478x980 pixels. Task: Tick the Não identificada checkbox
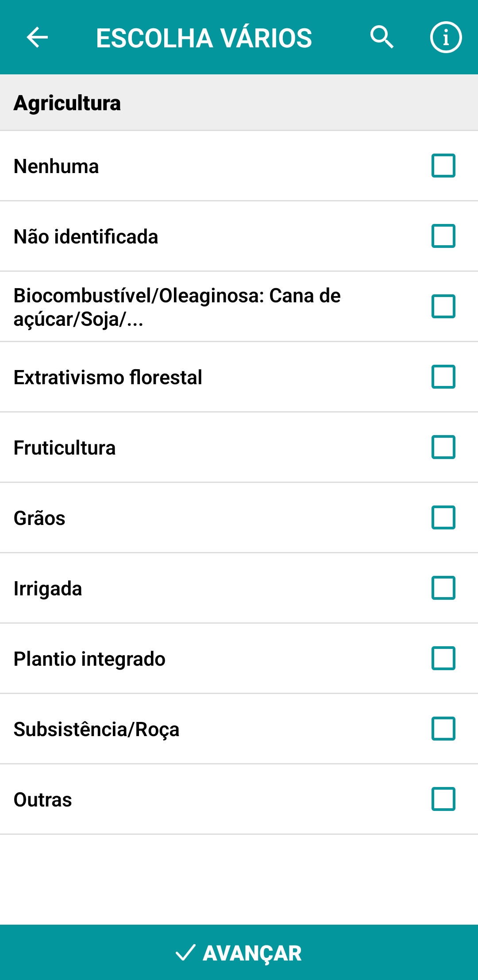pyautogui.click(x=443, y=236)
